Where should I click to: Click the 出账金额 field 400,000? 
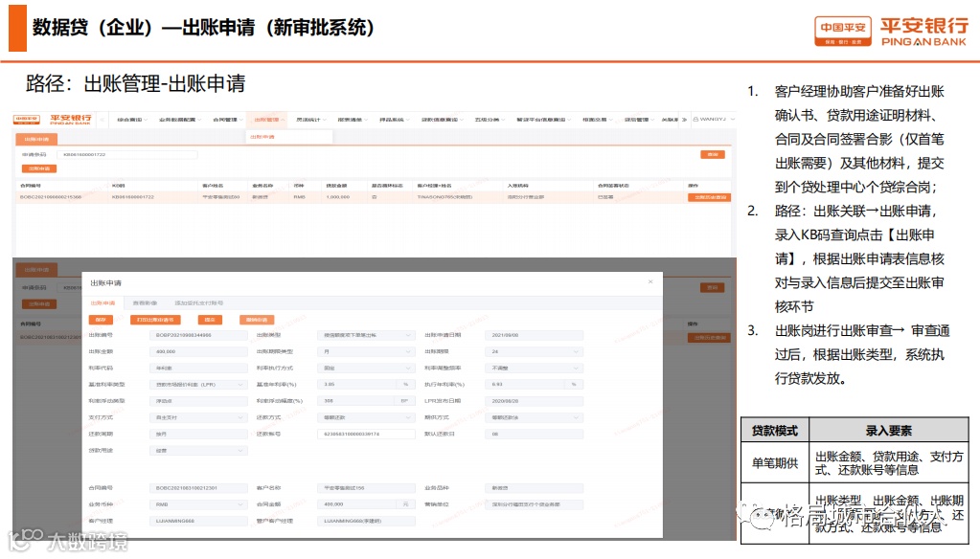[x=198, y=351]
